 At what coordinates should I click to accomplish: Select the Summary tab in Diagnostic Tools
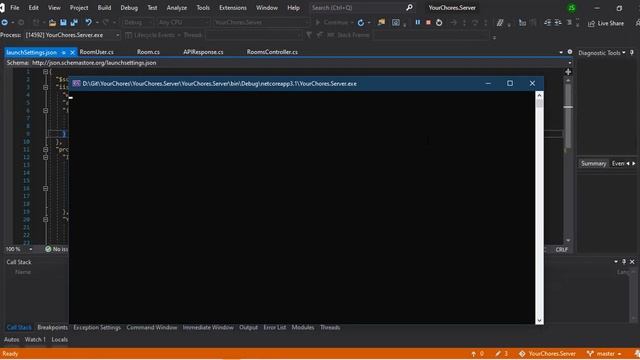click(593, 164)
